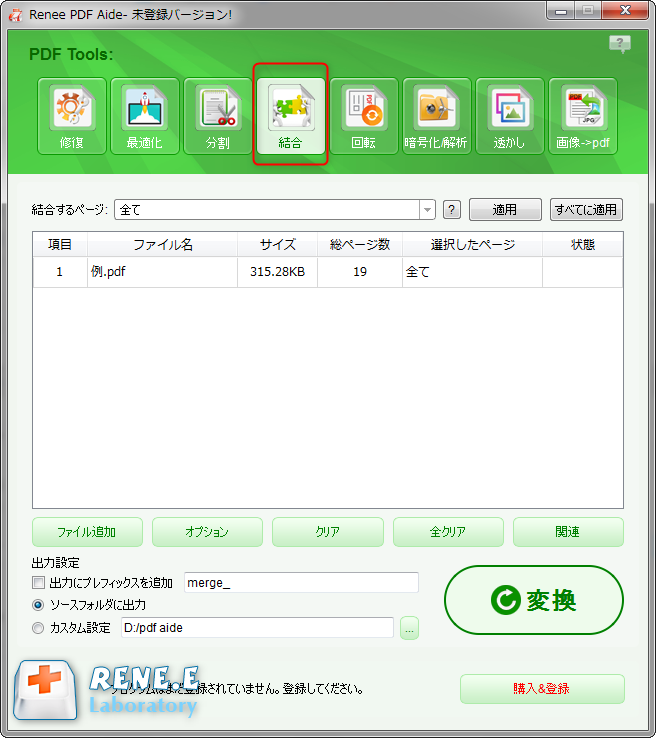Open the 修復 (repair) PDF tool

tap(72, 116)
